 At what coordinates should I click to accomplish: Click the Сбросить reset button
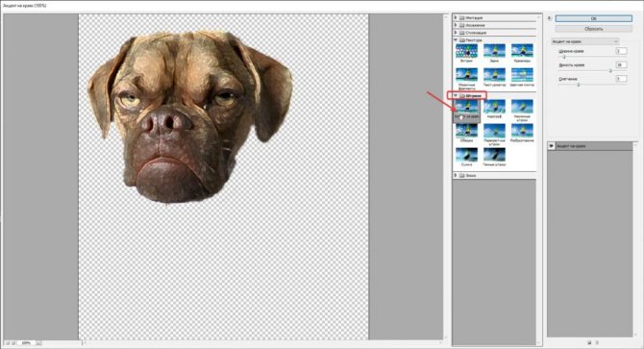pos(593,29)
